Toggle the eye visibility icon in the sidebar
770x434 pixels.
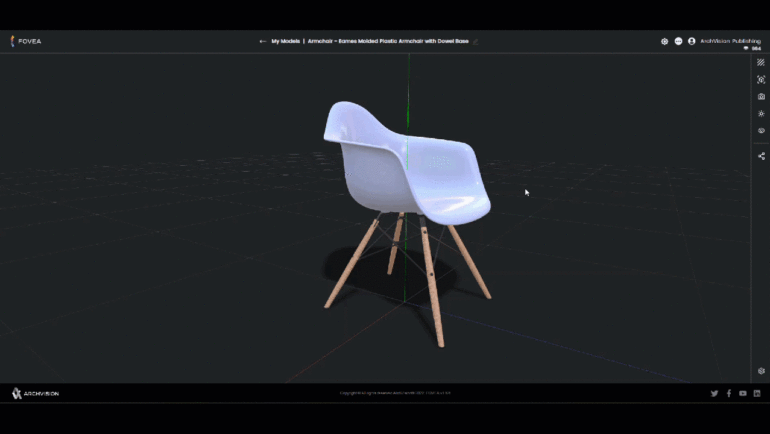(x=761, y=131)
